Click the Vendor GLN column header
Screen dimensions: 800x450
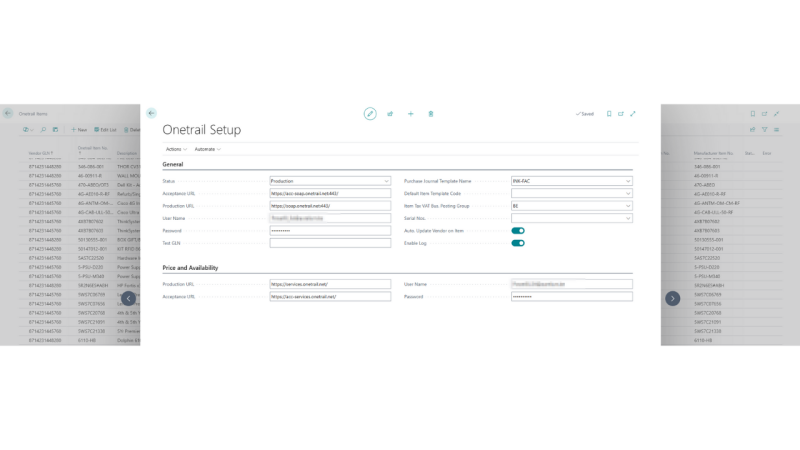[40, 153]
